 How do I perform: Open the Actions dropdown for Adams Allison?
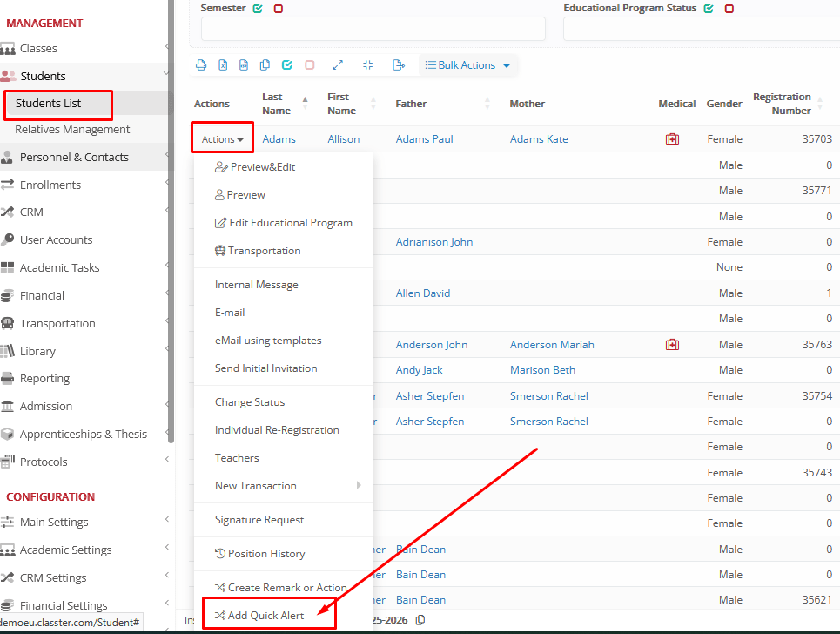click(222, 139)
